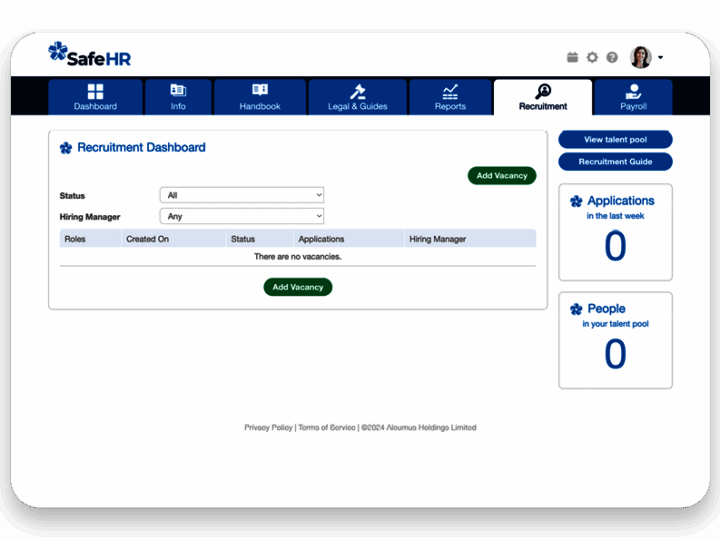Click the Applications in last week card
720x540 pixels.
615,232
